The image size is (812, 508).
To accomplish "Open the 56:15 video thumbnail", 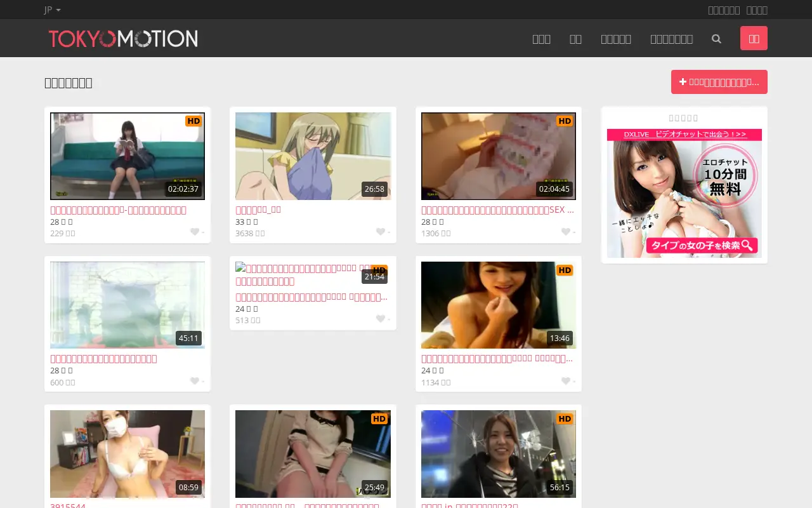I will coord(499,454).
